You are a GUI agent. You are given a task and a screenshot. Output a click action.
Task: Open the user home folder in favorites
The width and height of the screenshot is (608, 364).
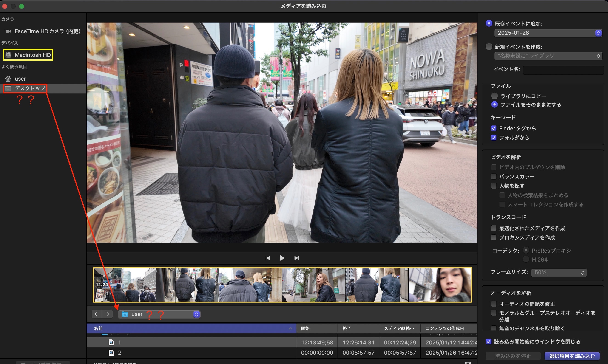point(20,79)
